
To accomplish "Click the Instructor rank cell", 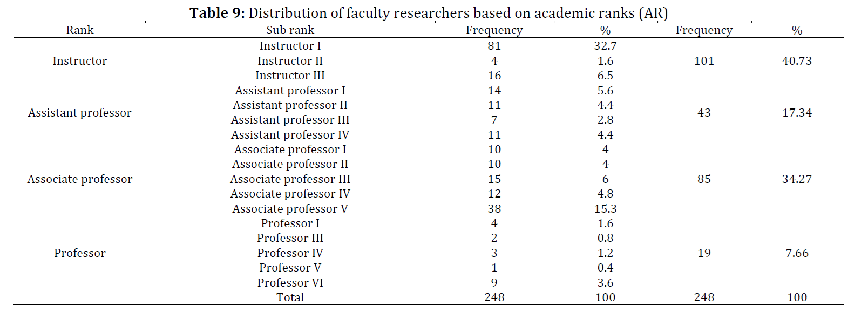I will coord(80,61).
